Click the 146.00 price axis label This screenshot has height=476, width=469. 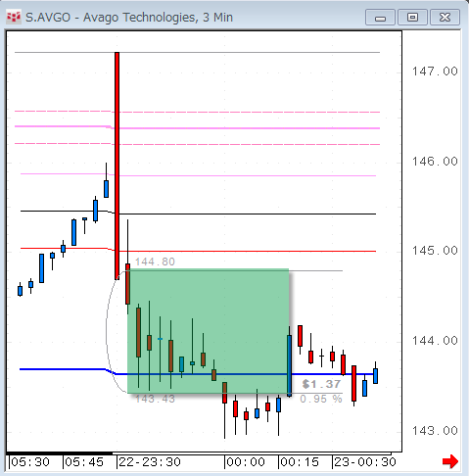pos(435,162)
